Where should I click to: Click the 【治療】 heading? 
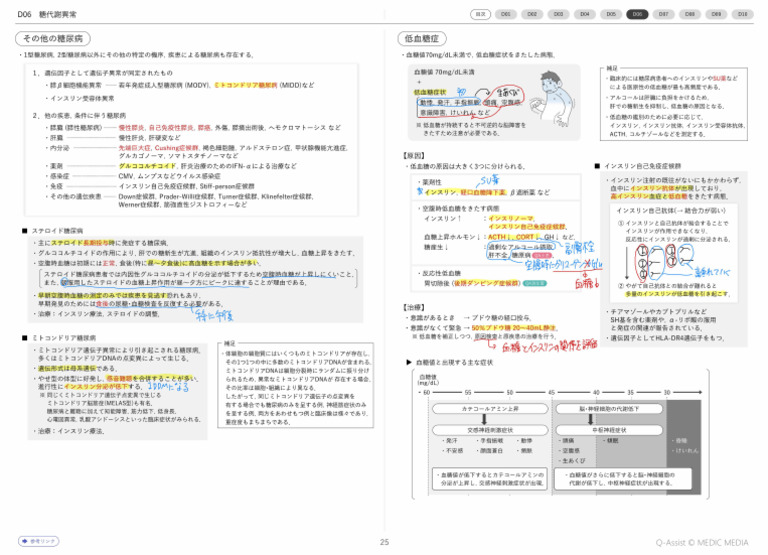pos(413,307)
